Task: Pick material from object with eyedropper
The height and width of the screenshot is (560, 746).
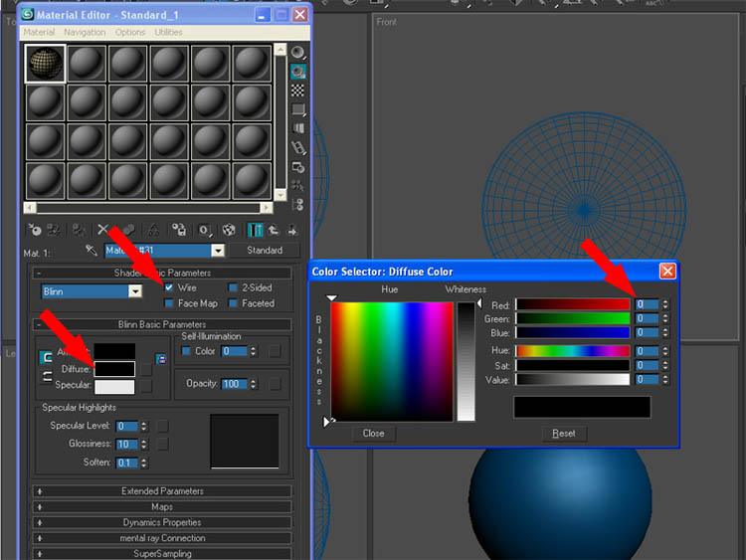Action: tap(91, 251)
